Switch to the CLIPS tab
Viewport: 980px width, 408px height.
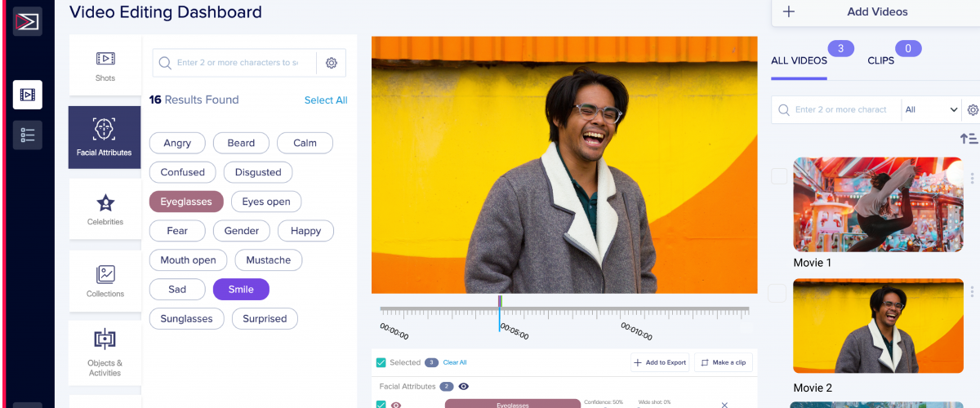(x=880, y=60)
